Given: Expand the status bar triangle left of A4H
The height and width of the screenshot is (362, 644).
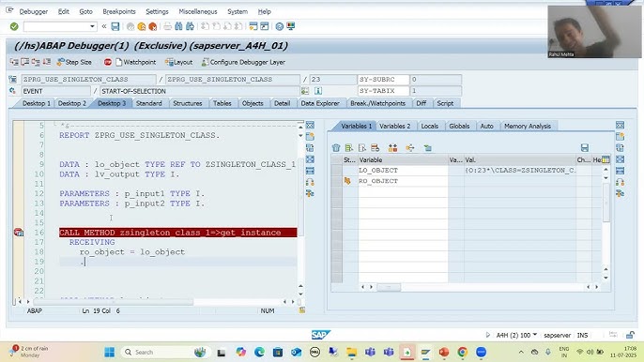Looking at the screenshot, I should point(487,335).
